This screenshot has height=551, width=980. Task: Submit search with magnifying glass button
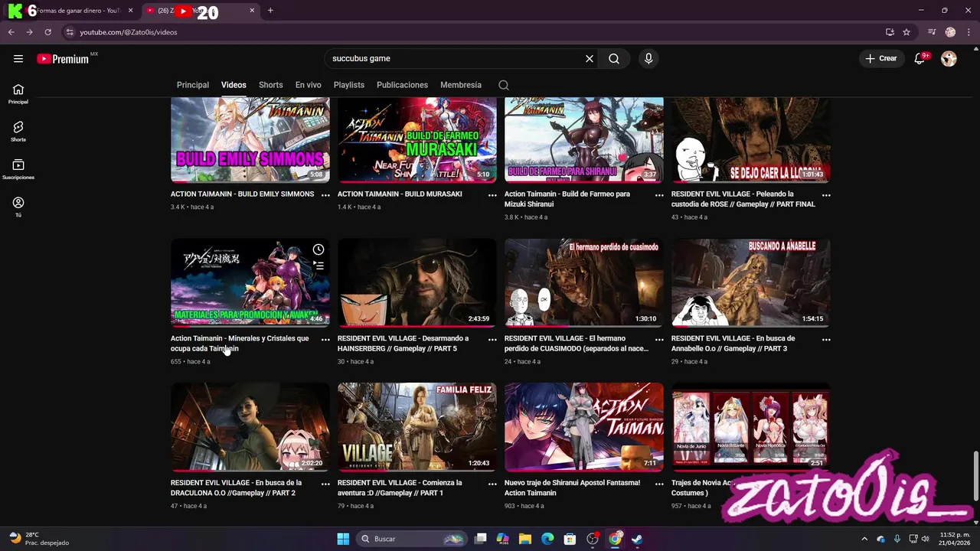tap(614, 59)
